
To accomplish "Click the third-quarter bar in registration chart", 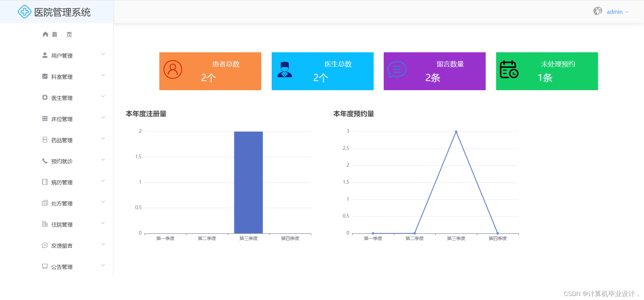I will pos(249,182).
